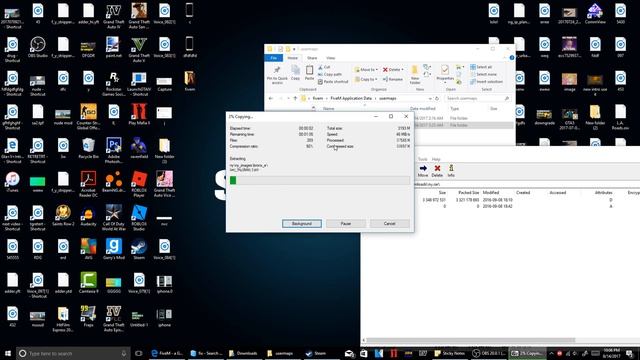Viewport: 640px width, 360px height.
Task: Click Select none in Explorer ribbon
Action: [483, 74]
